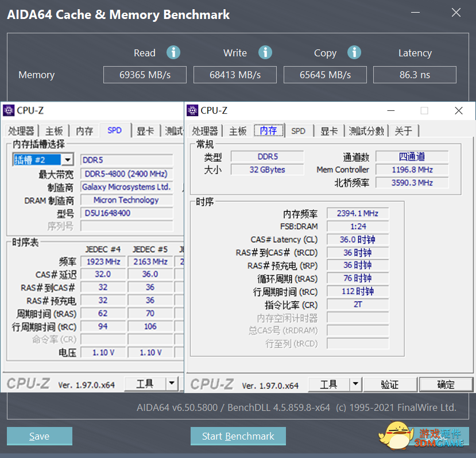Click the Read info icon
The image size is (476, 458).
[x=173, y=52]
